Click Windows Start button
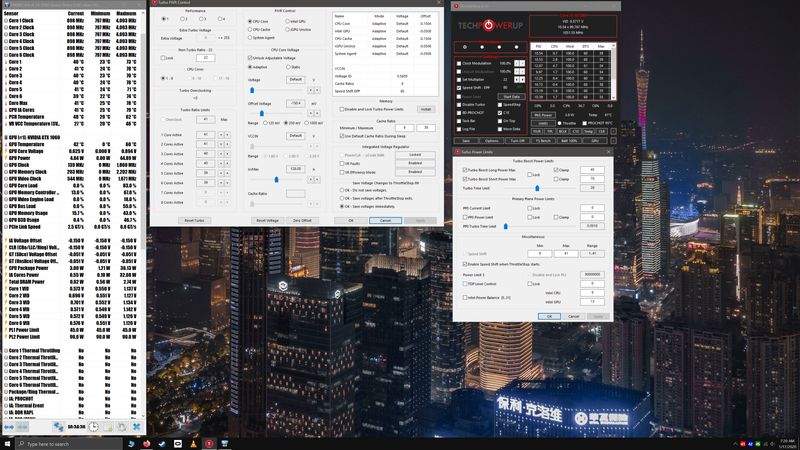This screenshot has height=450, width=800. tap(7, 444)
